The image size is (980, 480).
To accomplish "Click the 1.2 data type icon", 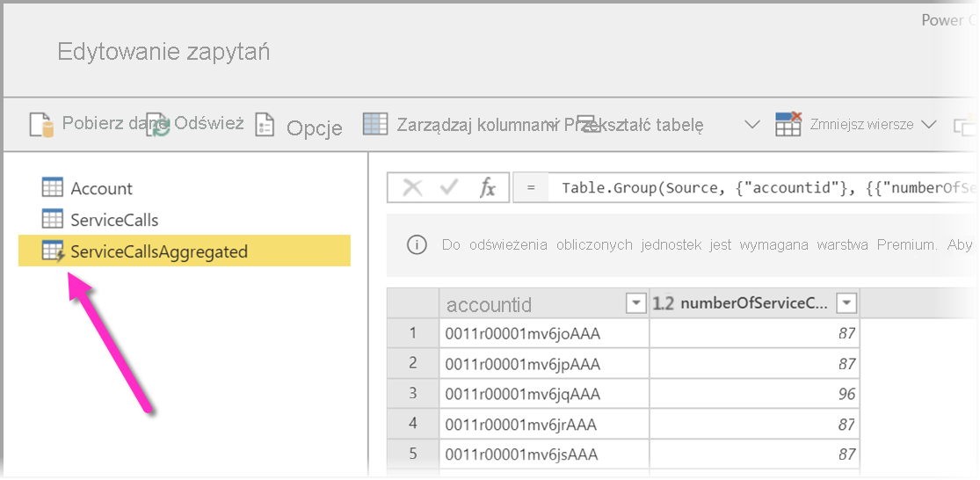I will pyautogui.click(x=663, y=304).
